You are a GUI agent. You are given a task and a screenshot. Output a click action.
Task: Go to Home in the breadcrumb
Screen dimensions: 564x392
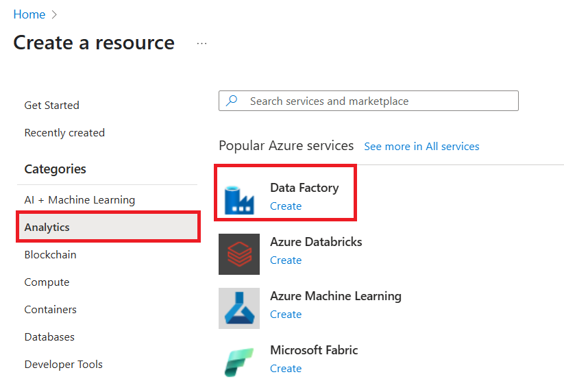click(29, 14)
